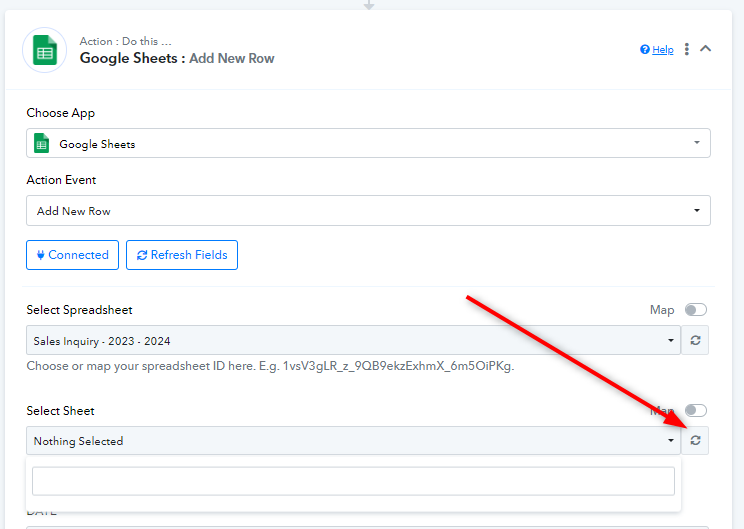Click the Connected button text

click(x=78, y=255)
